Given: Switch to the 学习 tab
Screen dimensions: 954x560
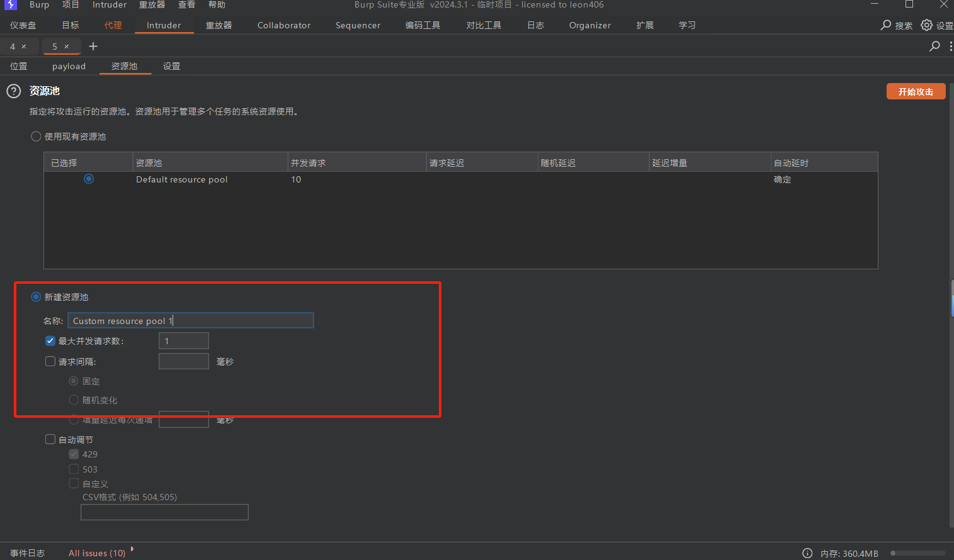Looking at the screenshot, I should click(x=687, y=25).
